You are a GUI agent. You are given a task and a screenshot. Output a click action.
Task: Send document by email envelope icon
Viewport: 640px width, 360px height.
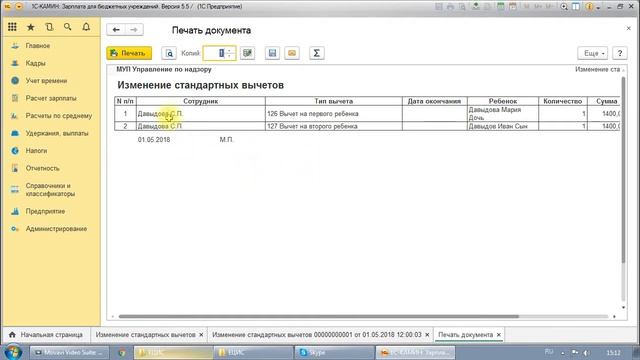[292, 53]
